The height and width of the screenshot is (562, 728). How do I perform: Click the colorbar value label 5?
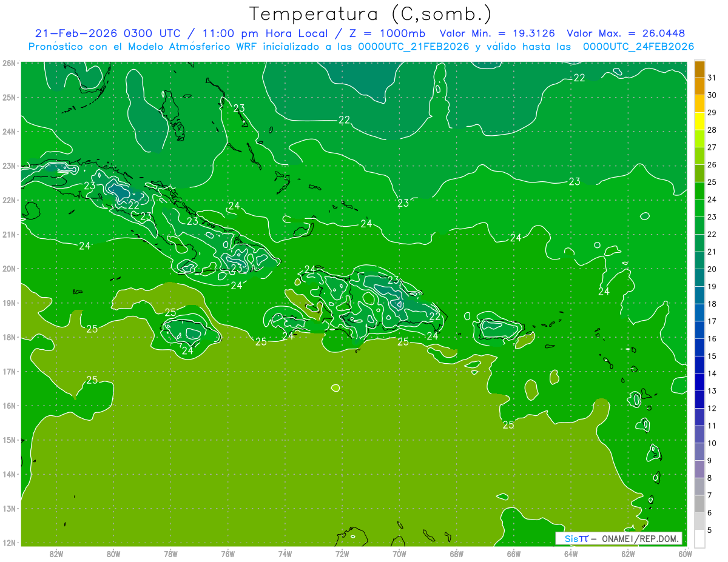pyautogui.click(x=710, y=530)
